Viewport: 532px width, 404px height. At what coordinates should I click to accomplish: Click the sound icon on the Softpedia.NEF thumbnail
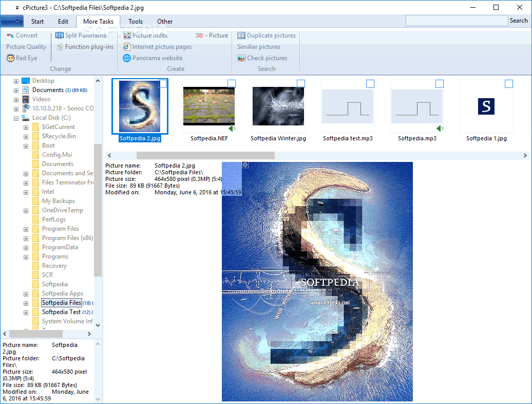tap(232, 128)
